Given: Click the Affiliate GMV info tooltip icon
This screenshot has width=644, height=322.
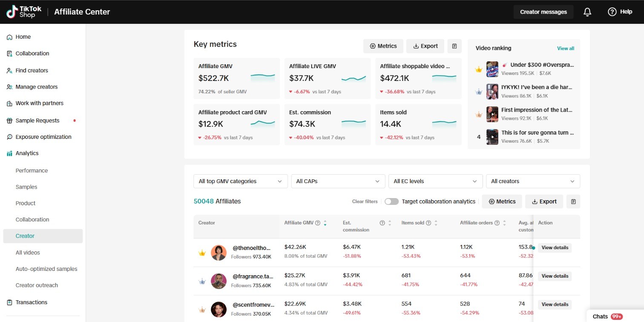Looking at the screenshot, I should (317, 223).
